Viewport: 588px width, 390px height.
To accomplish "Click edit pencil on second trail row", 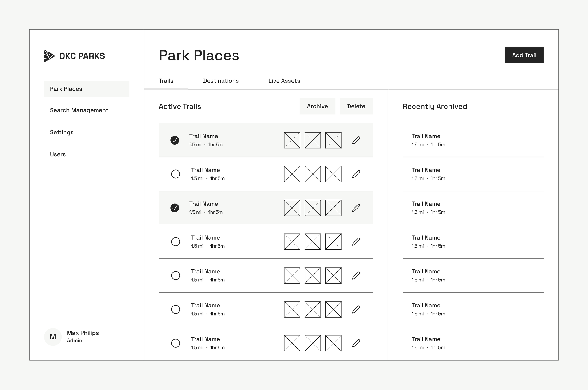I will click(356, 174).
